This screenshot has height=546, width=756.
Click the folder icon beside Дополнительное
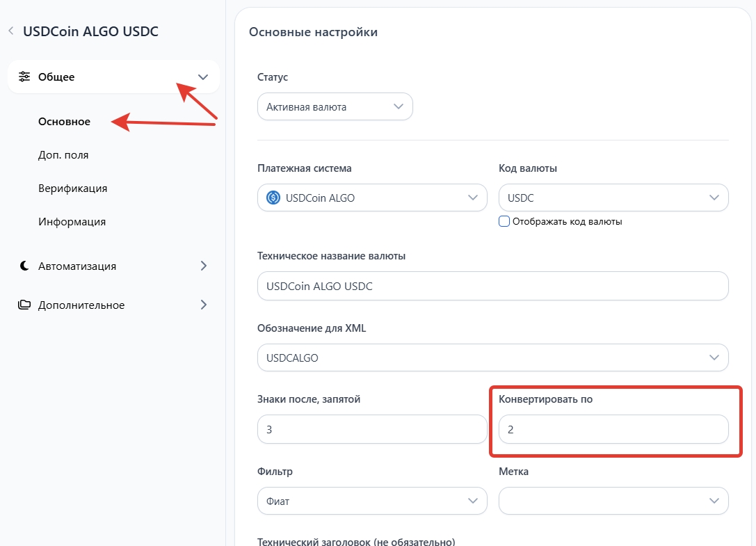(24, 305)
